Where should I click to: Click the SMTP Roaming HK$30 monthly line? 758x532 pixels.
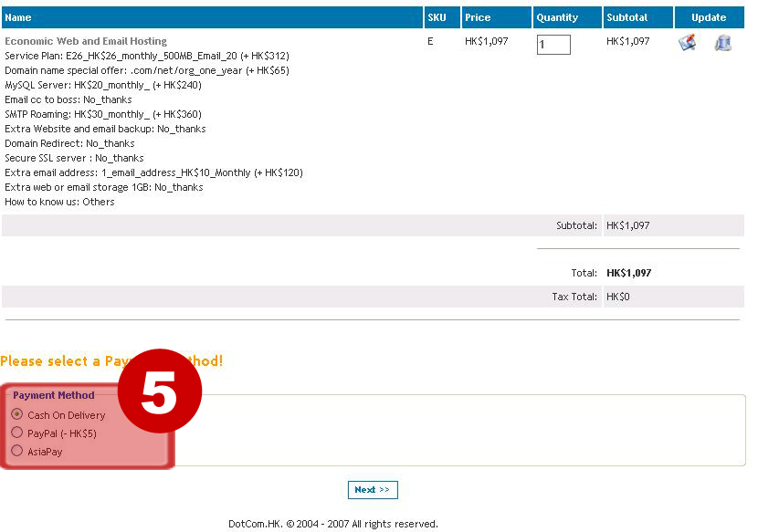tap(103, 114)
